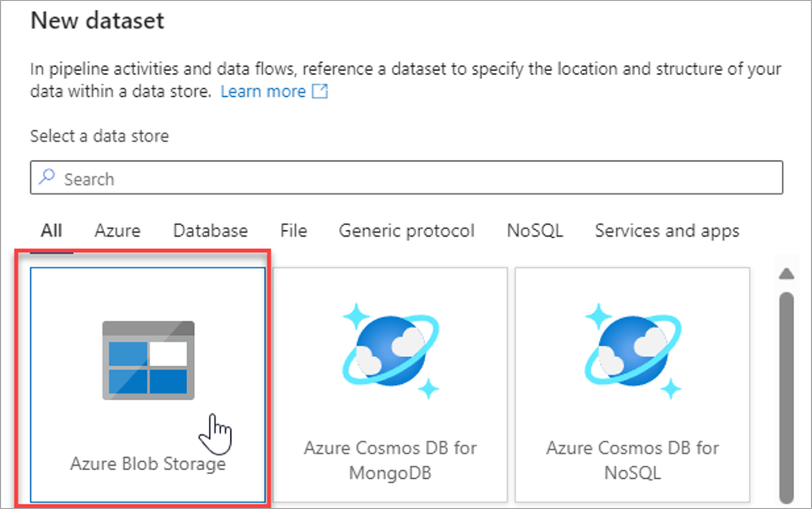
Task: Click the external link icon beside Learn more
Action: (x=320, y=92)
